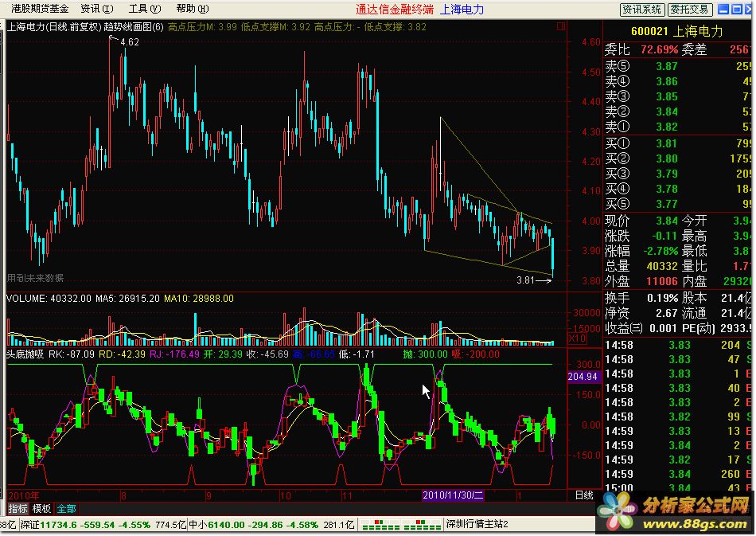The width and height of the screenshot is (756, 536).
Task: Click the 涨幅 value -2.78%
Action: point(661,251)
